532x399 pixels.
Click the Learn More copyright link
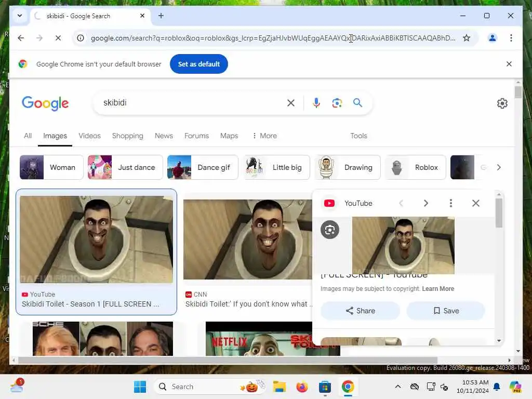(x=438, y=289)
